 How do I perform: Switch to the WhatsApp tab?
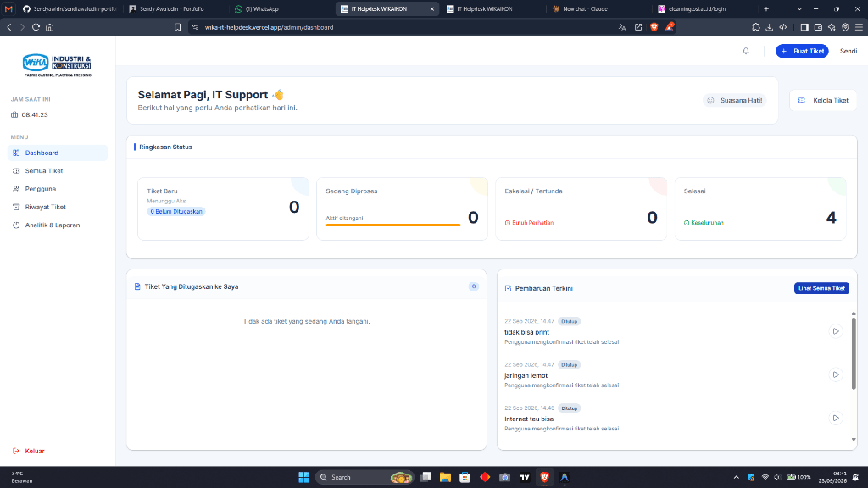[281, 8]
